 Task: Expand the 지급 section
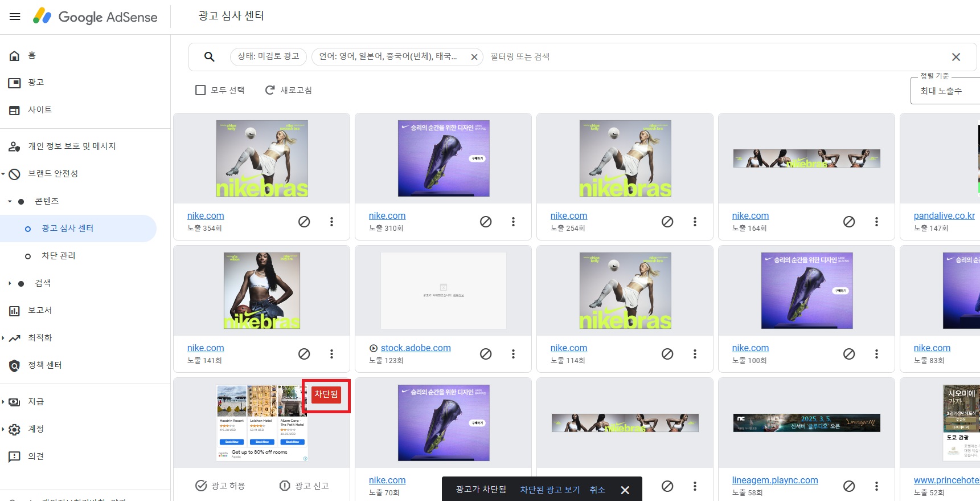coord(3,402)
